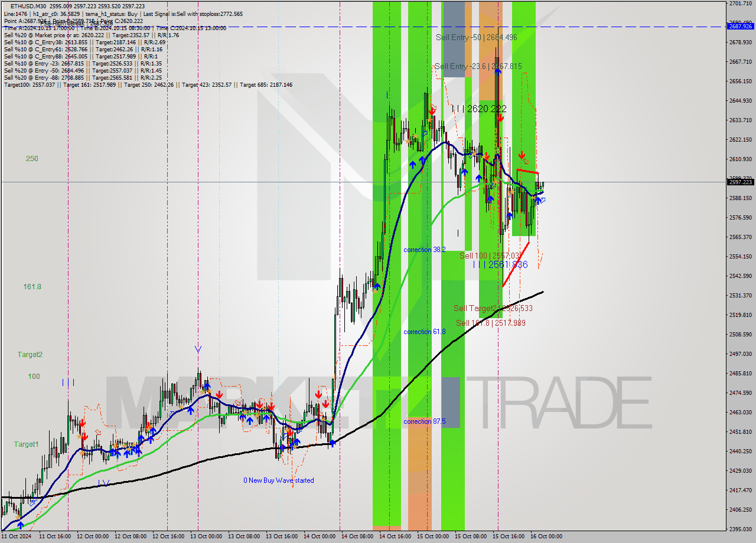Click the 'Sell 100 | 2557.037' chart label
756x543 pixels.
490,256
